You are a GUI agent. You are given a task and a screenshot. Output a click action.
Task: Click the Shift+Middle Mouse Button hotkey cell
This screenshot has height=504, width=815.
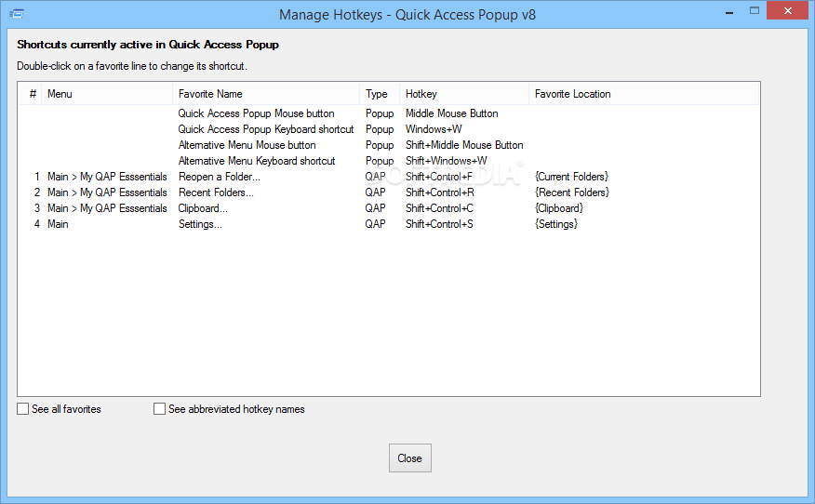(x=464, y=145)
